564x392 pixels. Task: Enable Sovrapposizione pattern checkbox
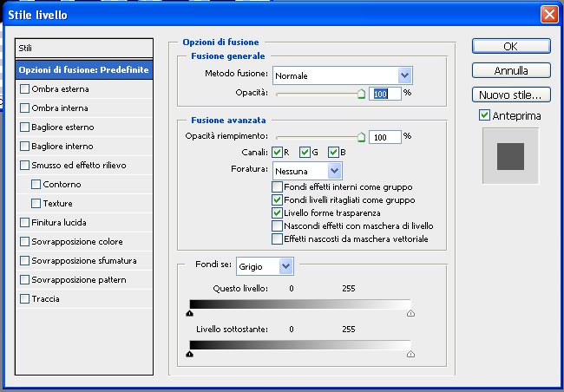pyautogui.click(x=24, y=279)
